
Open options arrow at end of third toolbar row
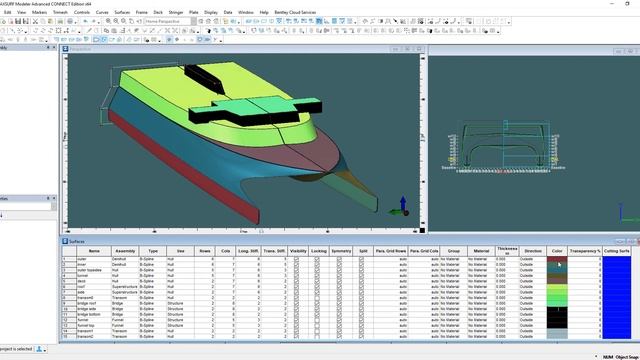(221, 40)
